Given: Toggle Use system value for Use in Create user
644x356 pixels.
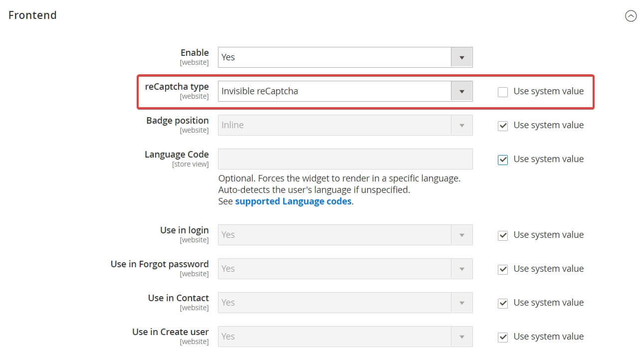Looking at the screenshot, I should click(x=503, y=337).
